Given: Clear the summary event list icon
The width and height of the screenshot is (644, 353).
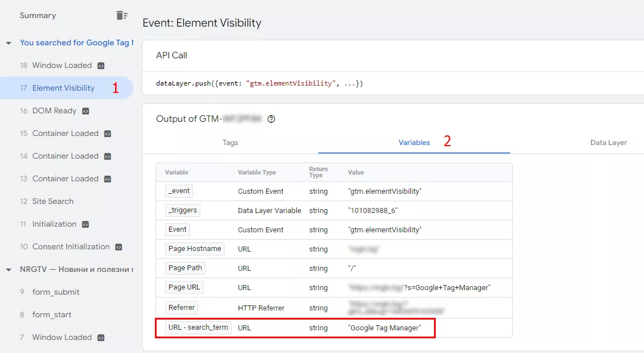Looking at the screenshot, I should (x=121, y=15).
